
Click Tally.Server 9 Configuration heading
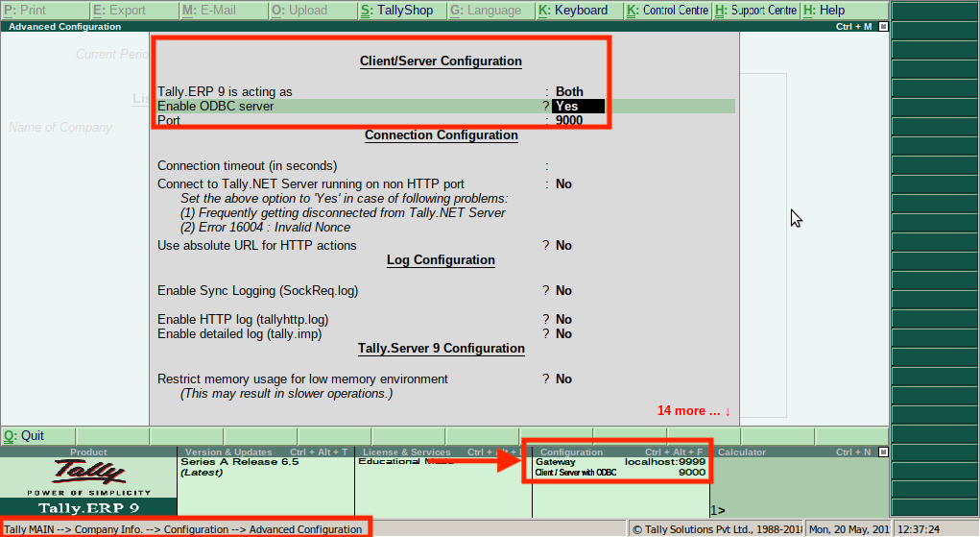[442, 348]
